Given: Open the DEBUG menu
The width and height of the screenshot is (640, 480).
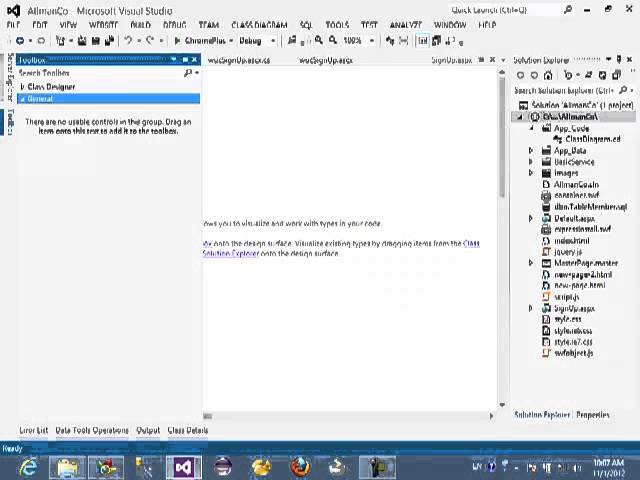Looking at the screenshot, I should click(175, 25).
